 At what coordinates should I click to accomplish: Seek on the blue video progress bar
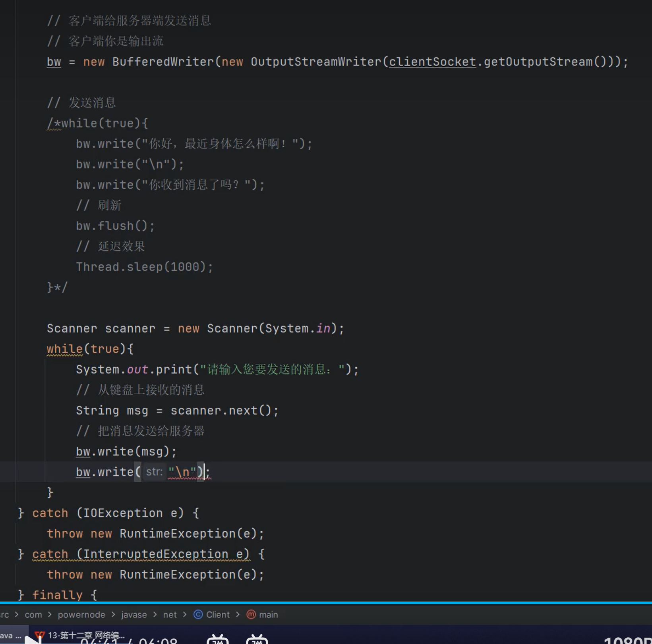(326, 603)
